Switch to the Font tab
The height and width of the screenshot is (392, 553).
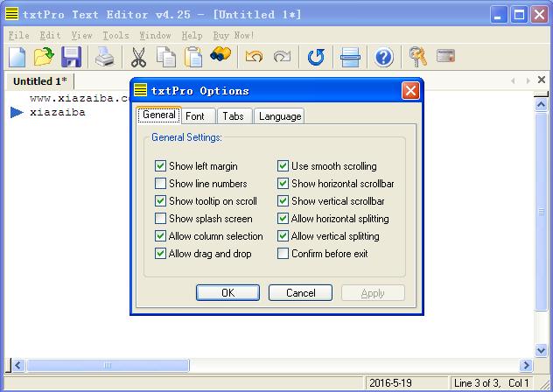pyautogui.click(x=199, y=116)
